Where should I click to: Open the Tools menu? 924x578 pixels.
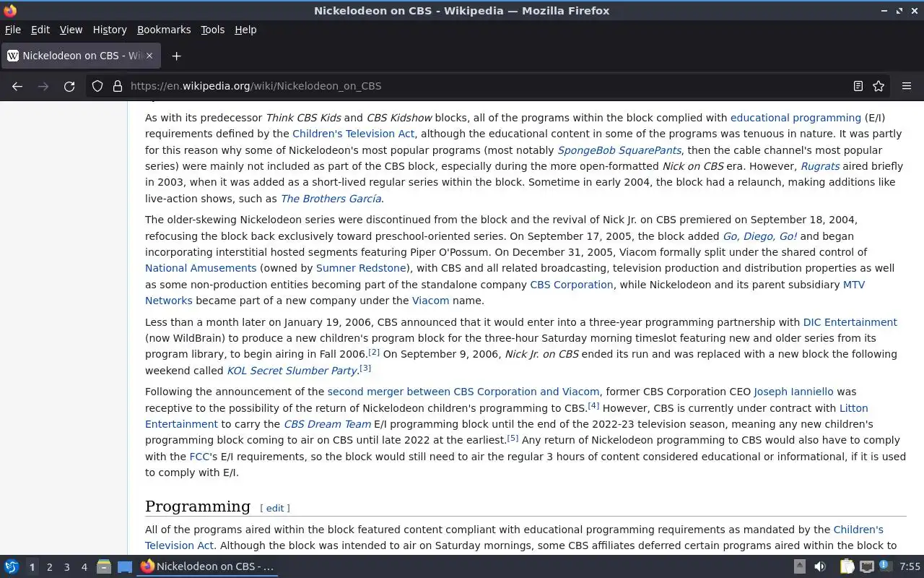coord(212,30)
